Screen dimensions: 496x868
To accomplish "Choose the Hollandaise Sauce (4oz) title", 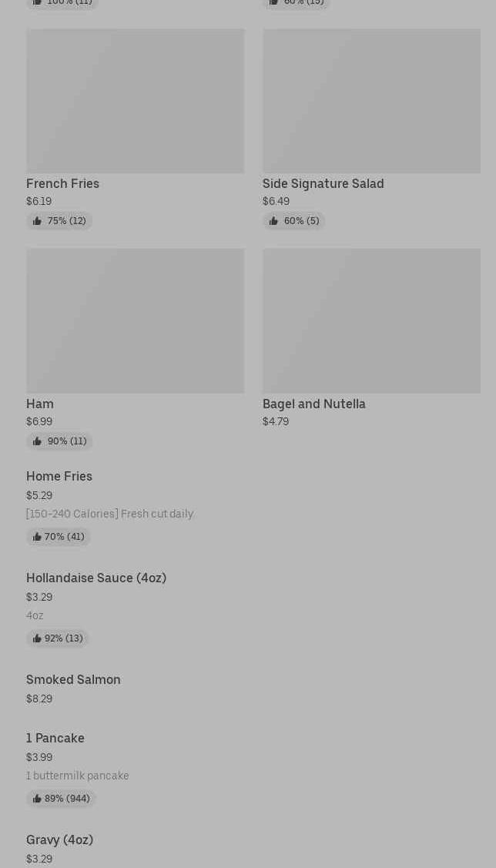I will coord(96,578).
